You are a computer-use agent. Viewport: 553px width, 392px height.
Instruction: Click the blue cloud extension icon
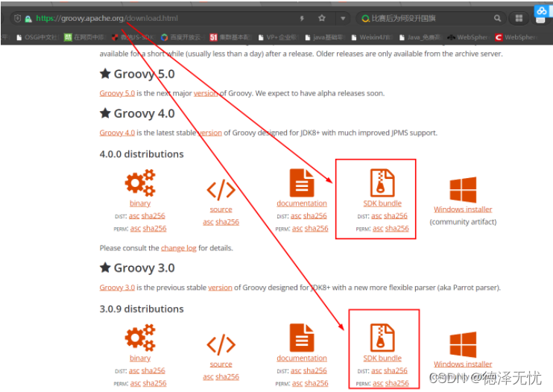(x=541, y=11)
